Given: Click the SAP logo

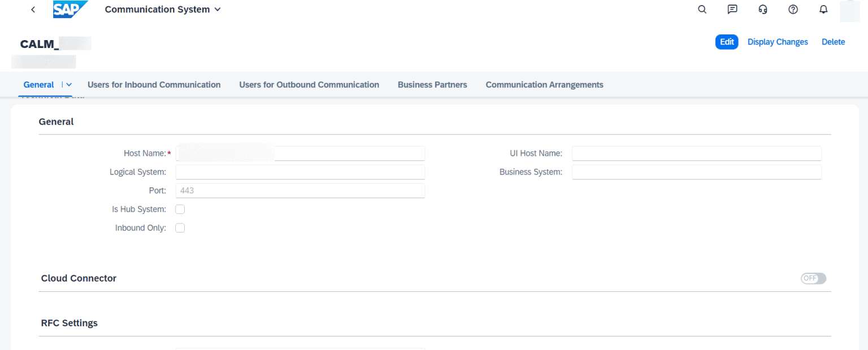Looking at the screenshot, I should 69,9.
